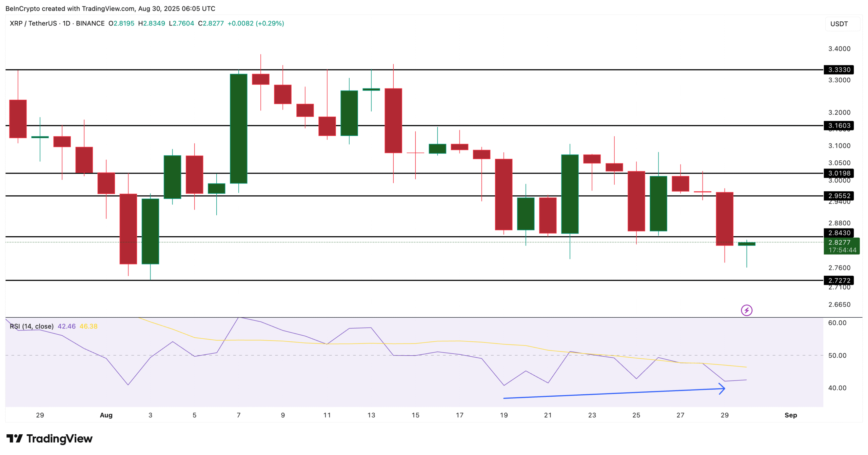This screenshot has height=455, width=868.
Task: Click the dashed 50.00 RSI midline
Action: coord(407,355)
